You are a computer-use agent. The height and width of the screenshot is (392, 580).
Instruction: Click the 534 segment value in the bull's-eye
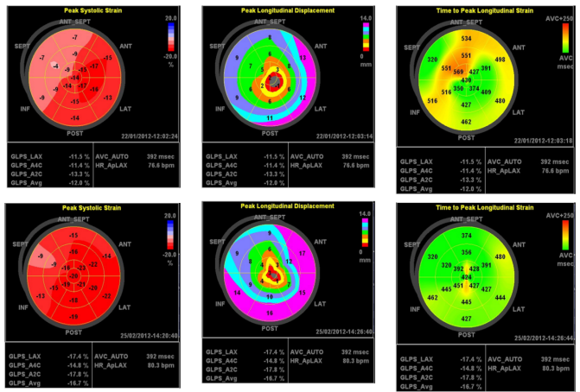click(466, 39)
